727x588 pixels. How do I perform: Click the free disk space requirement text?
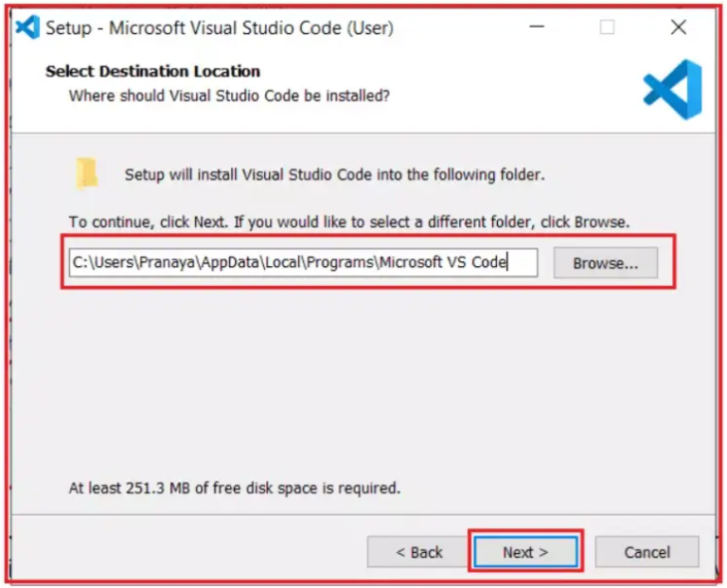234,489
